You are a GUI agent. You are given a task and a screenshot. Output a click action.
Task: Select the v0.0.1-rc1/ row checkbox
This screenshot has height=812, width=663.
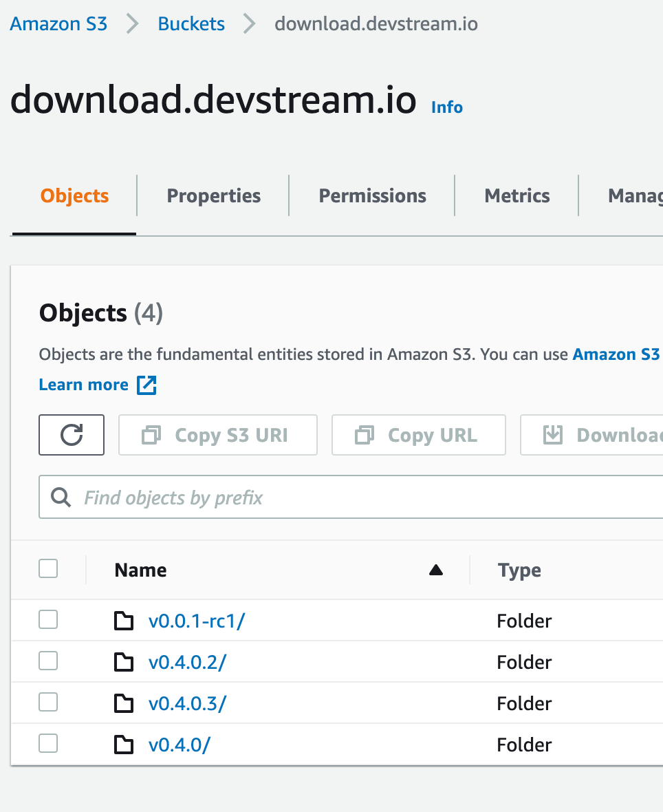coord(48,619)
